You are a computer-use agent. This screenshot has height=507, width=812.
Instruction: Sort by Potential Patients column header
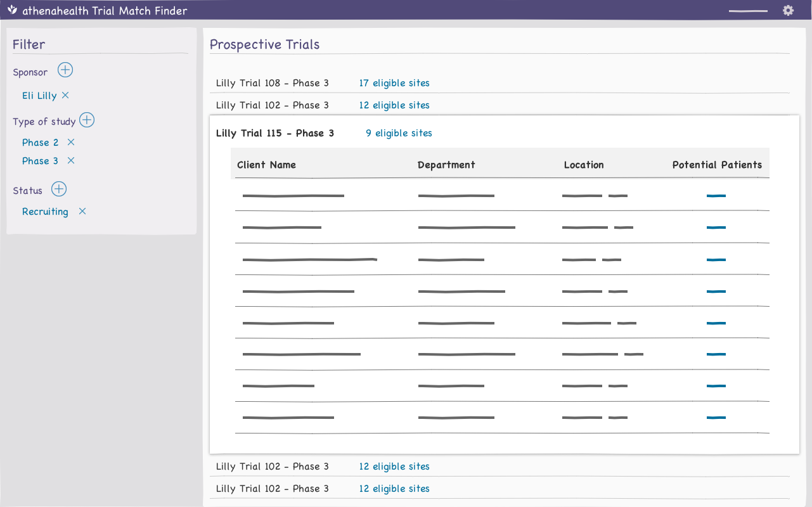(x=717, y=165)
